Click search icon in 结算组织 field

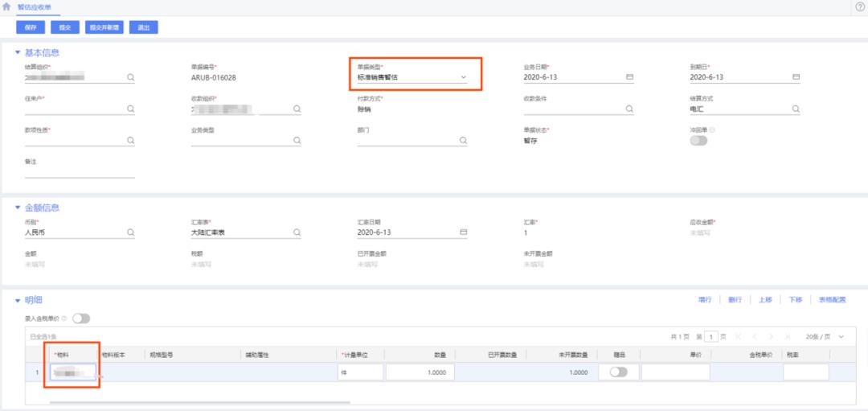pyautogui.click(x=130, y=78)
